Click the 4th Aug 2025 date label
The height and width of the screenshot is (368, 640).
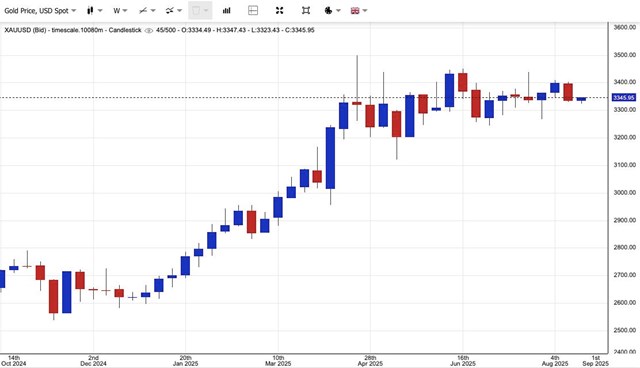coord(555,361)
